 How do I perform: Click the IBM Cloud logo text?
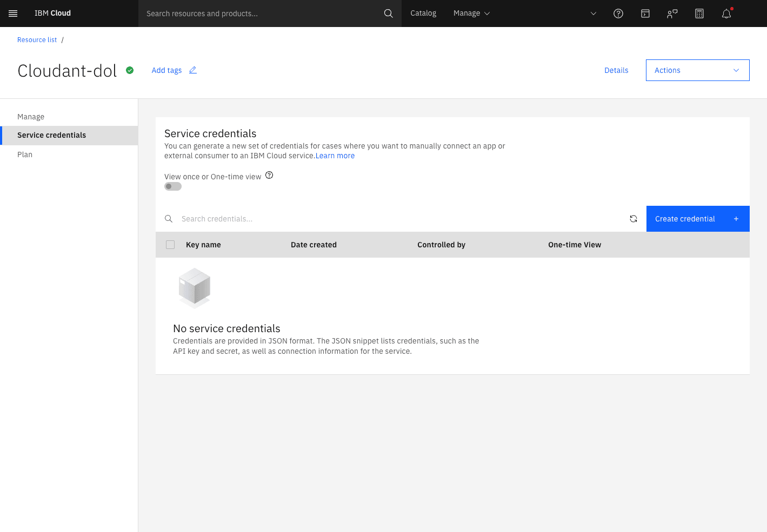(x=52, y=14)
